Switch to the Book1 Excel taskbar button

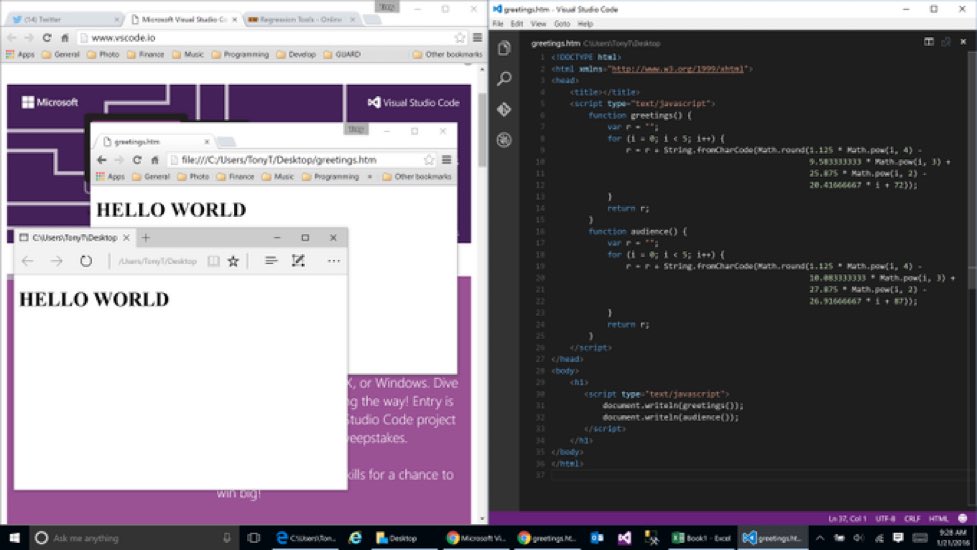click(x=701, y=538)
